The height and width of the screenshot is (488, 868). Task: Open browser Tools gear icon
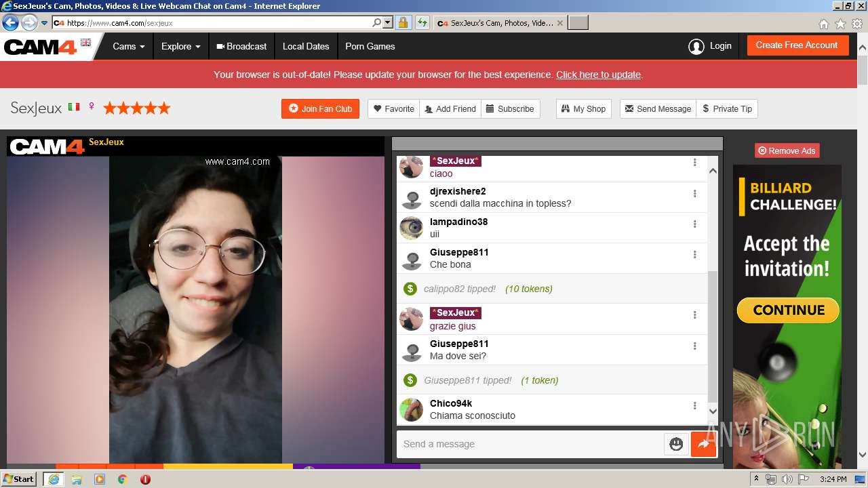point(857,24)
